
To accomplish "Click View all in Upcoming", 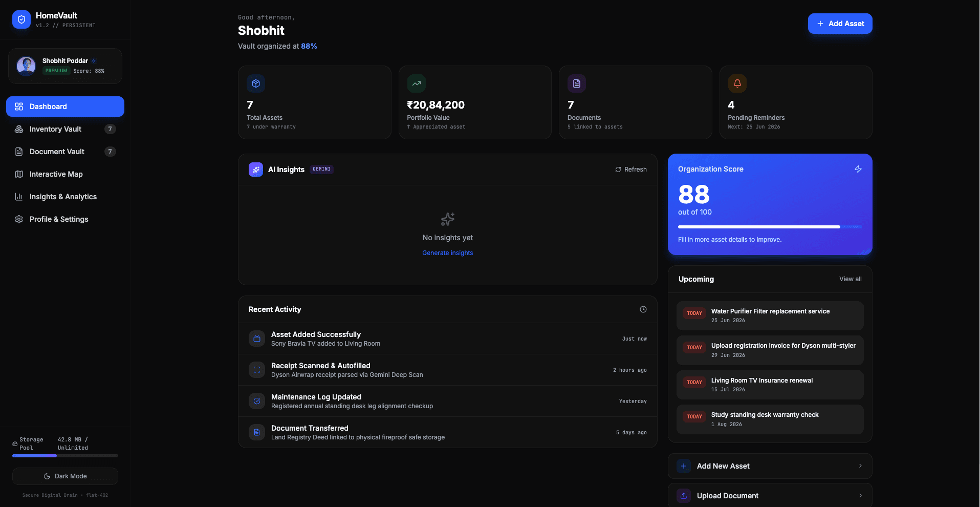I will click(851, 279).
